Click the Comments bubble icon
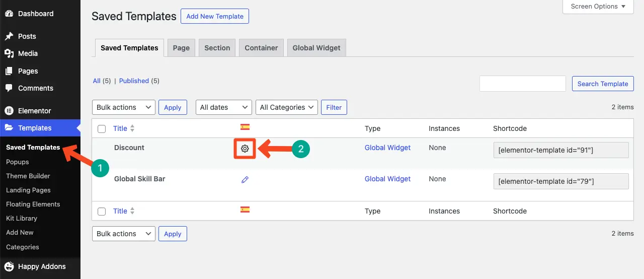644x279 pixels. [9, 88]
